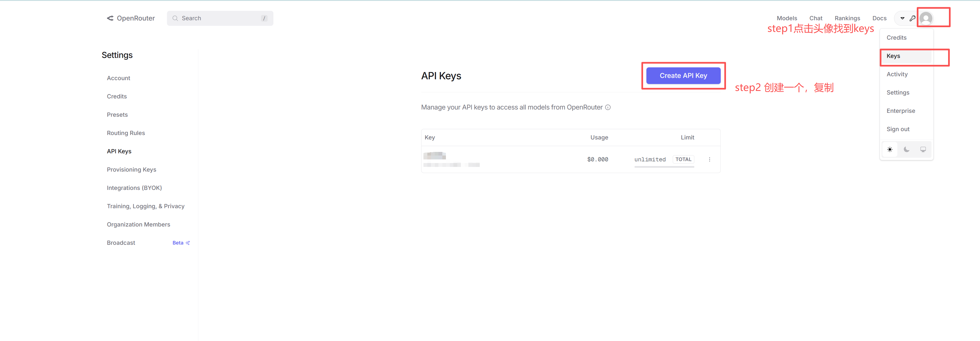The image size is (980, 341).
Task: Open Models page from top navigation
Action: click(x=786, y=18)
